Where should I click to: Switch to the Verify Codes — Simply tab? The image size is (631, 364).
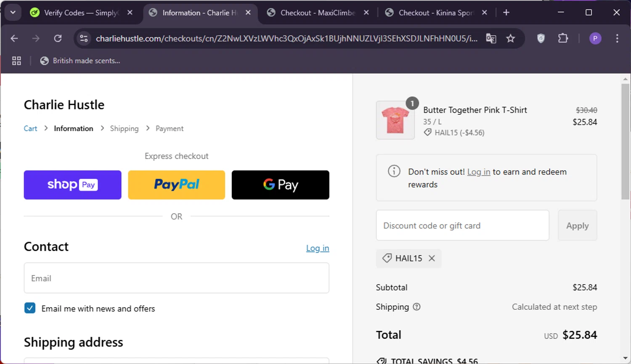point(82,13)
